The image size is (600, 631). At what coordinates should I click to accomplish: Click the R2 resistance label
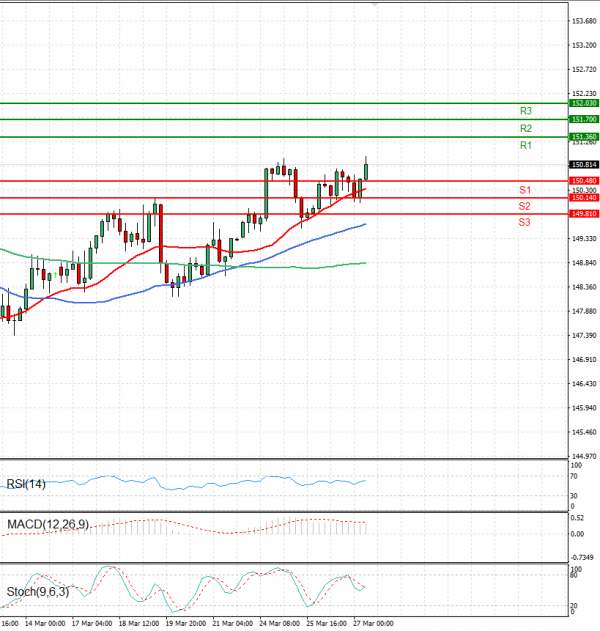(x=526, y=128)
